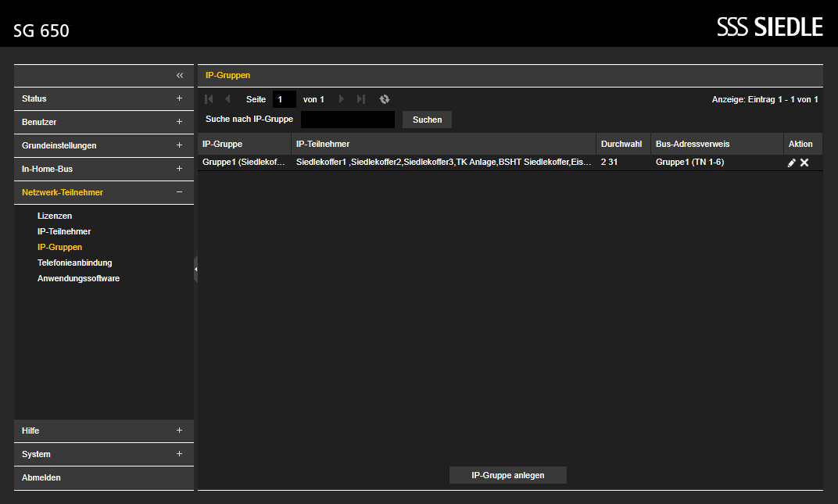Edit Gruppe1 with the pencil icon
The height and width of the screenshot is (504, 838).
[x=792, y=163]
